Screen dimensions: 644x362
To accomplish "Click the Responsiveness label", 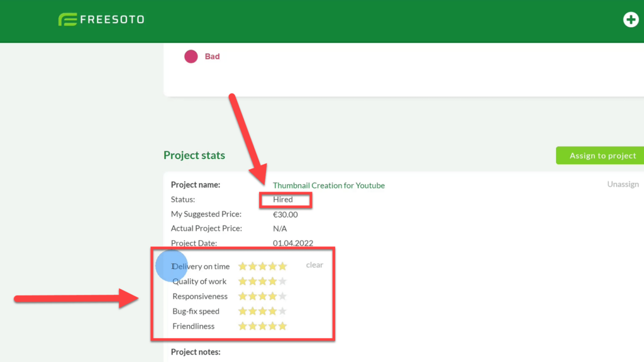I will click(x=200, y=297).
